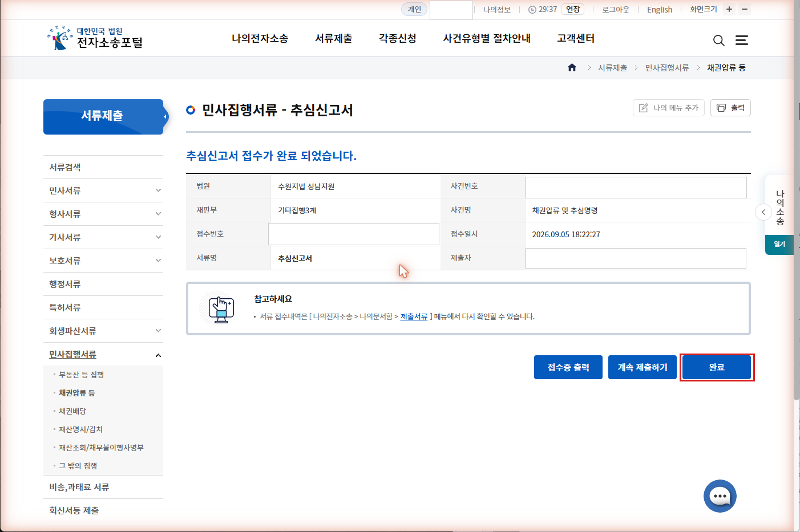
Task: Open the hamburger full menu icon
Action: click(742, 40)
